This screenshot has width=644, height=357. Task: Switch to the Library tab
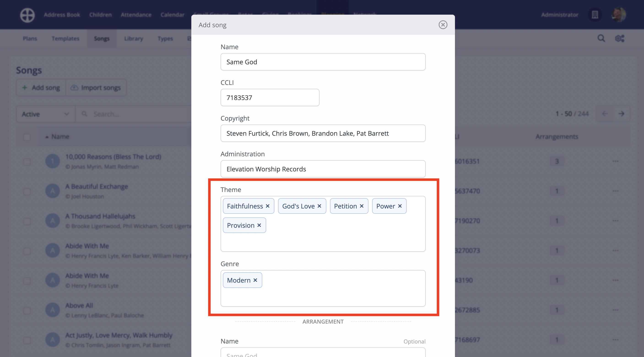pyautogui.click(x=133, y=38)
